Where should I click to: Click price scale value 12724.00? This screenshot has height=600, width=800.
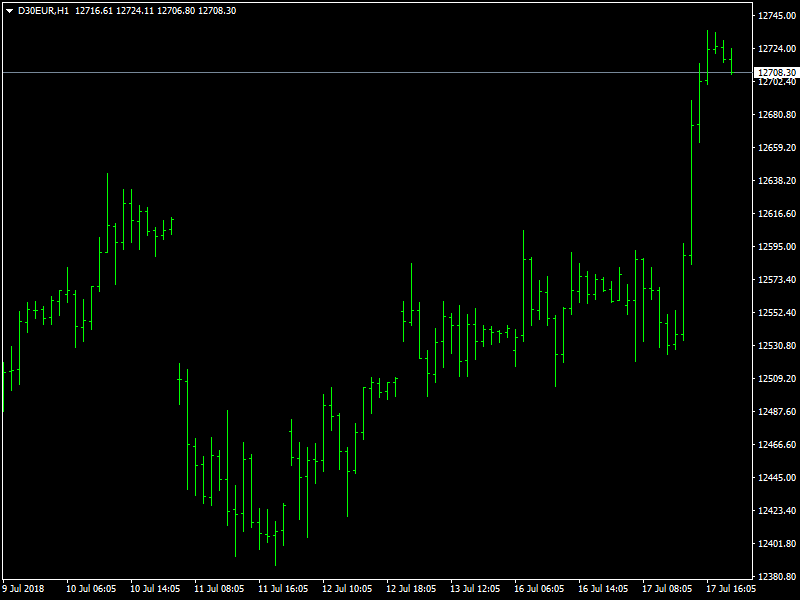(x=777, y=48)
